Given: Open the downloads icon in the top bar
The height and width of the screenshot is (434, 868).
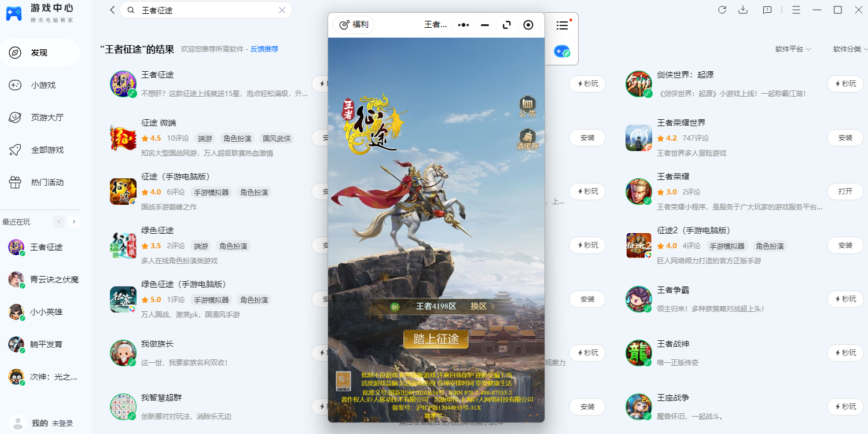Looking at the screenshot, I should click(x=744, y=10).
